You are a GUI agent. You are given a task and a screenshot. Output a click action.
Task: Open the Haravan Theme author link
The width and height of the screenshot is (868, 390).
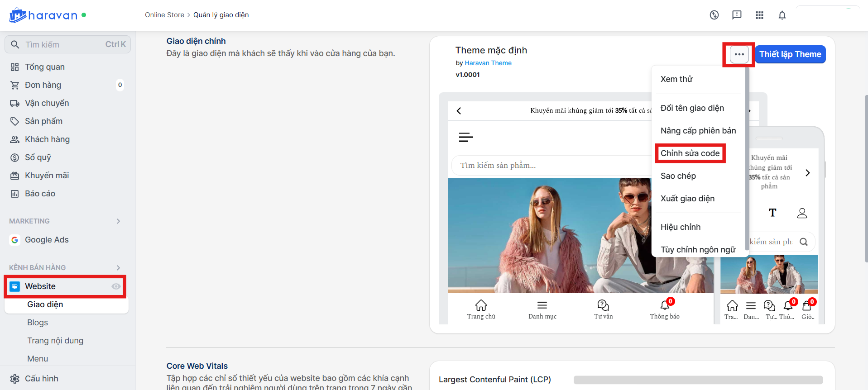[488, 63]
